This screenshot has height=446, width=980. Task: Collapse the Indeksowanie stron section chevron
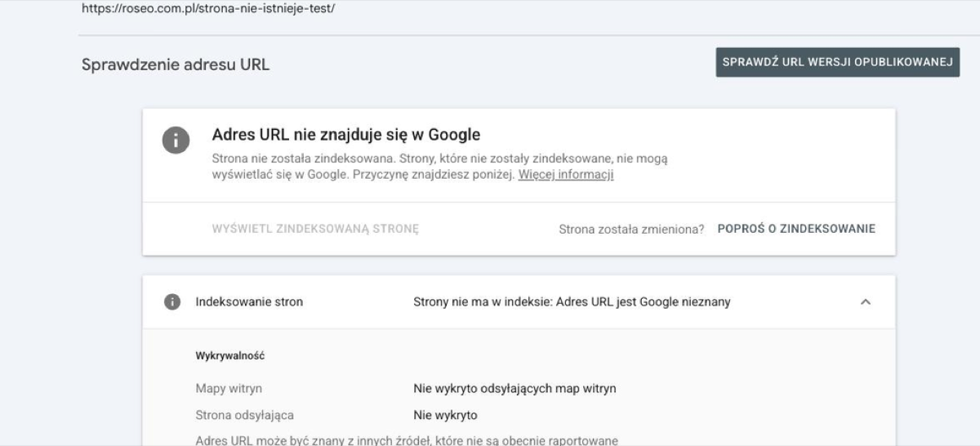click(866, 302)
